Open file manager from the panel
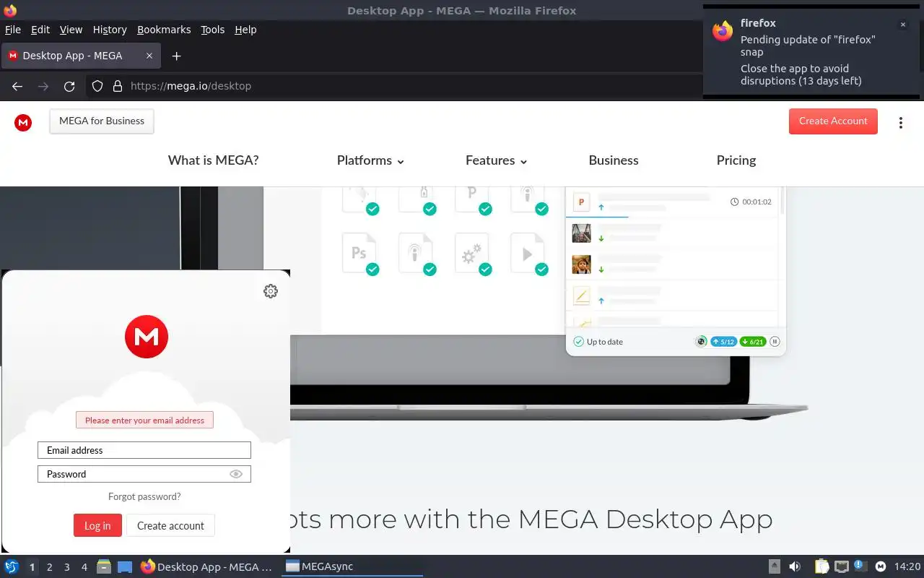This screenshot has height=578, width=924. [103, 566]
